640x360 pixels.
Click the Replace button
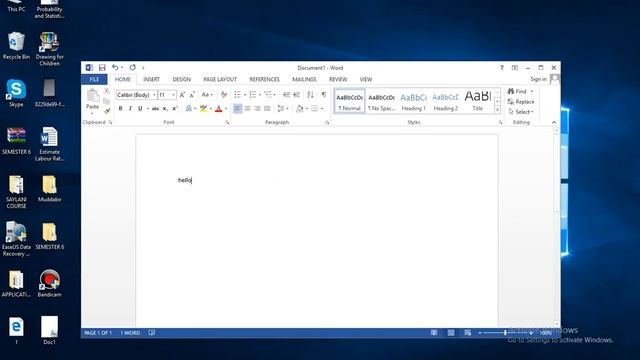[x=521, y=102]
